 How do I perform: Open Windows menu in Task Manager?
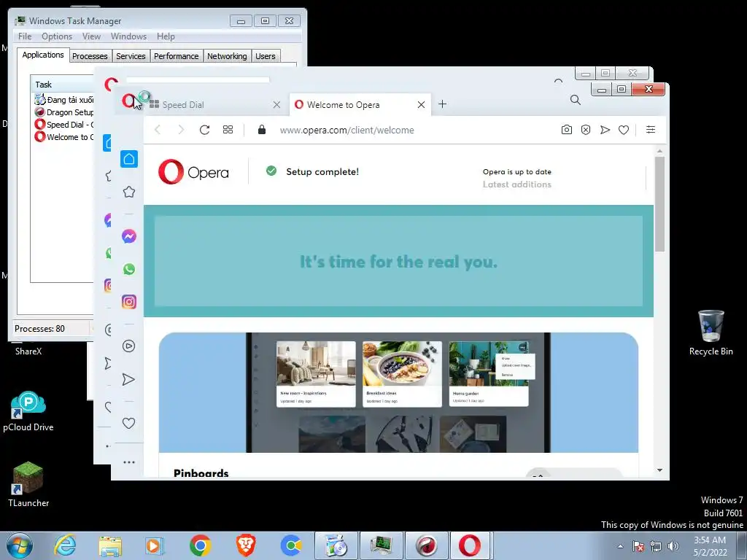click(128, 36)
